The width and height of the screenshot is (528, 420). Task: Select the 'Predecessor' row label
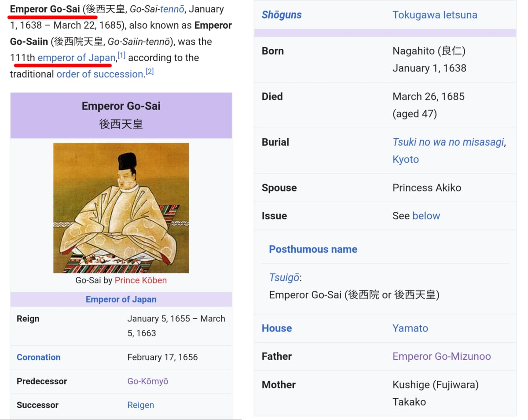point(42,381)
